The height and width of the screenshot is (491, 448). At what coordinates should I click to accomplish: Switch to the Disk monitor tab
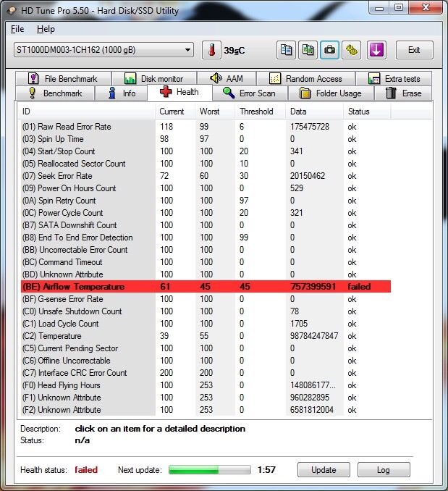[154, 79]
